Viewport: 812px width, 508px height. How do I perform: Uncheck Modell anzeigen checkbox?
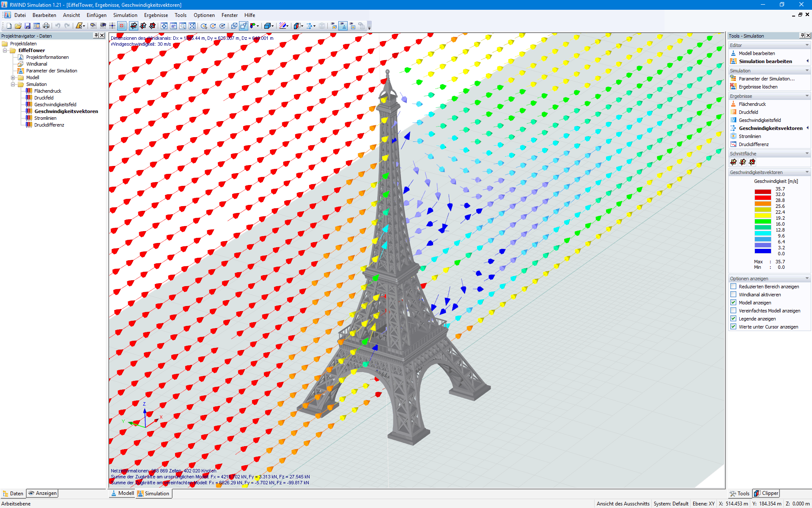[733, 303]
